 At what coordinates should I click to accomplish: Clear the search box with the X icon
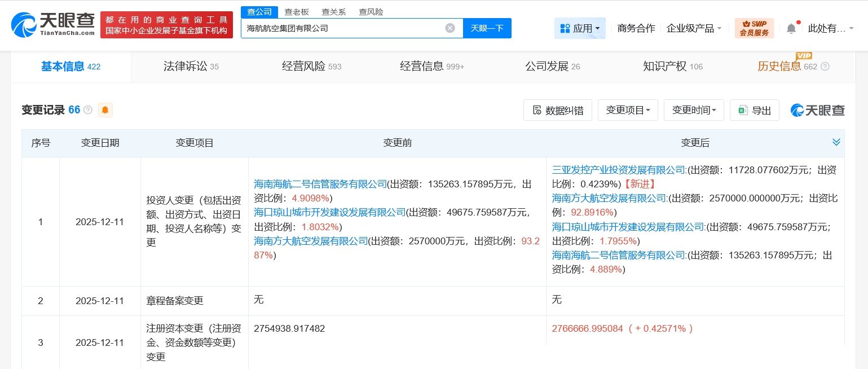tap(450, 28)
